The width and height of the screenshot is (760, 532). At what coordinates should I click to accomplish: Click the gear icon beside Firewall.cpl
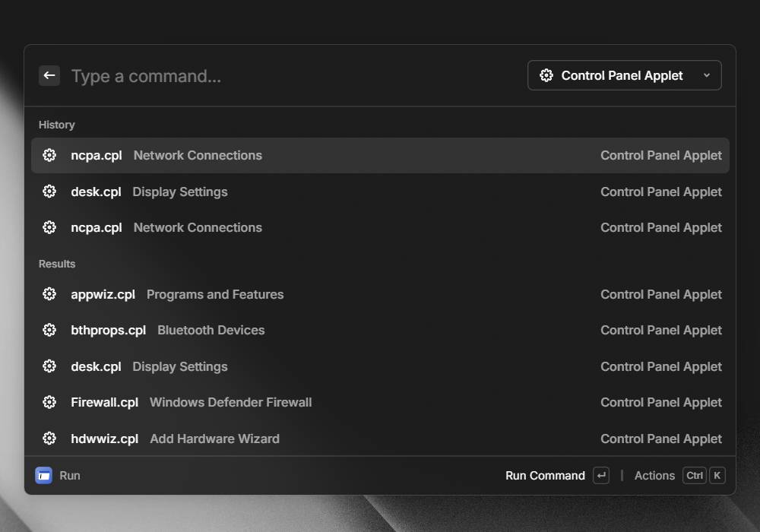[x=49, y=402]
